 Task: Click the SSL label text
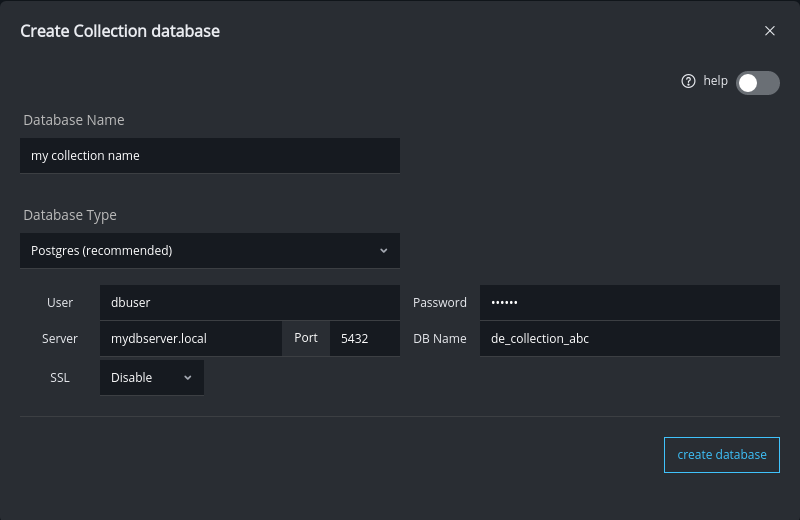60,378
